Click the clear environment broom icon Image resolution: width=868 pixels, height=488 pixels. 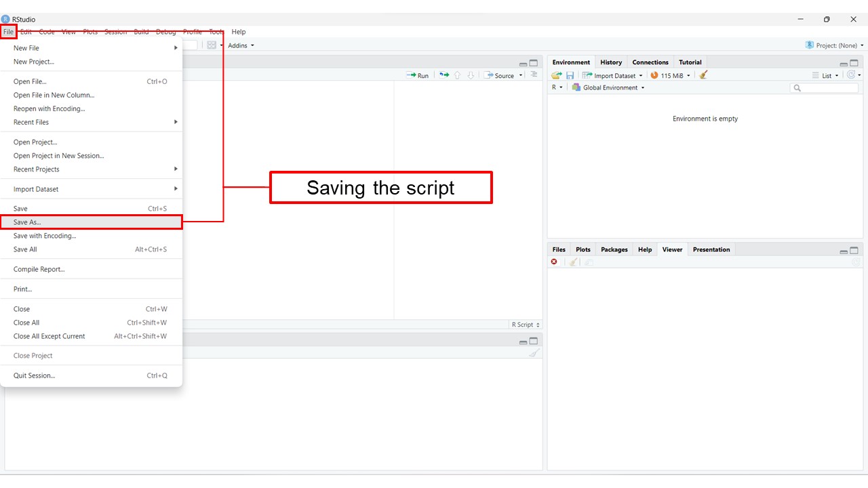(x=703, y=75)
